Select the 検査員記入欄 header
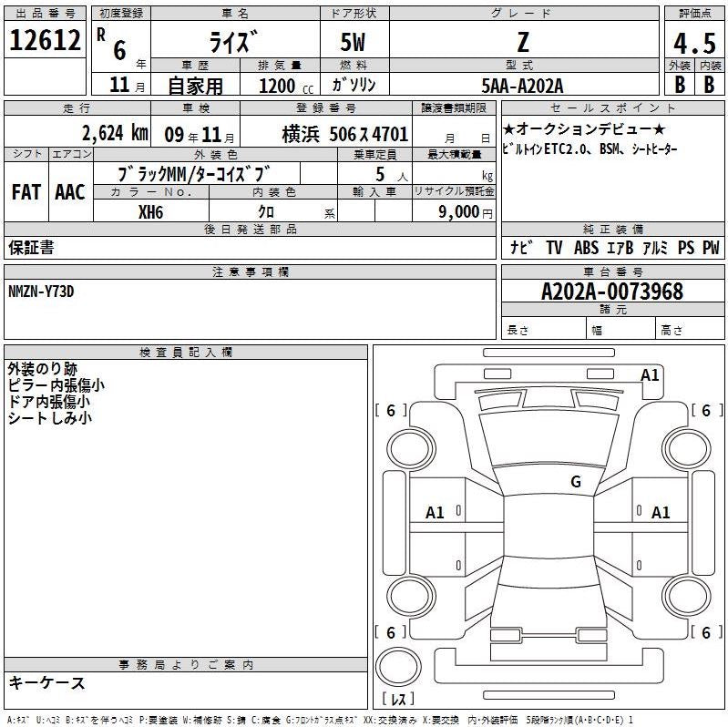Image resolution: width=728 pixels, height=727 pixels. click(186, 353)
